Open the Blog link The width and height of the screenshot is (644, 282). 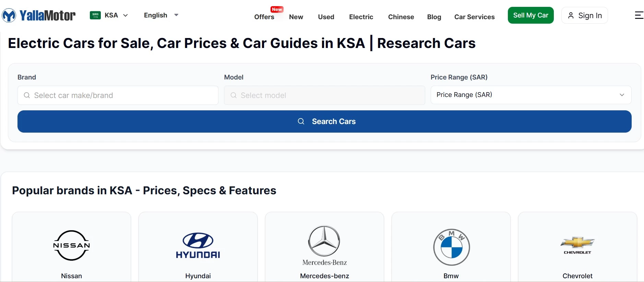tap(434, 17)
